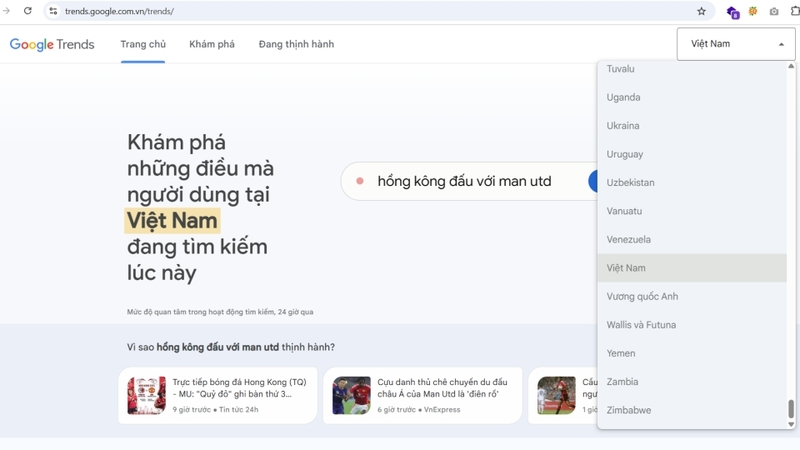Screen dimensions: 800x450
Task: Select Uzbekistan from the country list
Action: [x=692, y=183]
